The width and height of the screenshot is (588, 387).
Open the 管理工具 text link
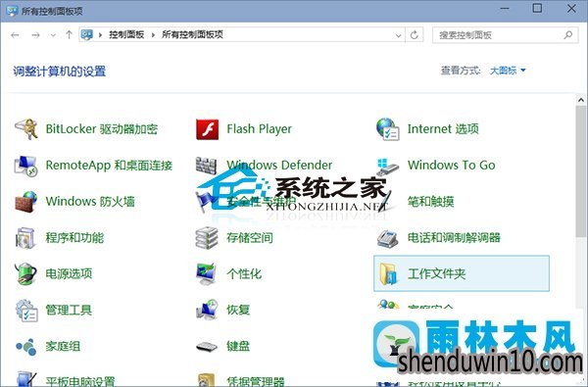click(69, 311)
